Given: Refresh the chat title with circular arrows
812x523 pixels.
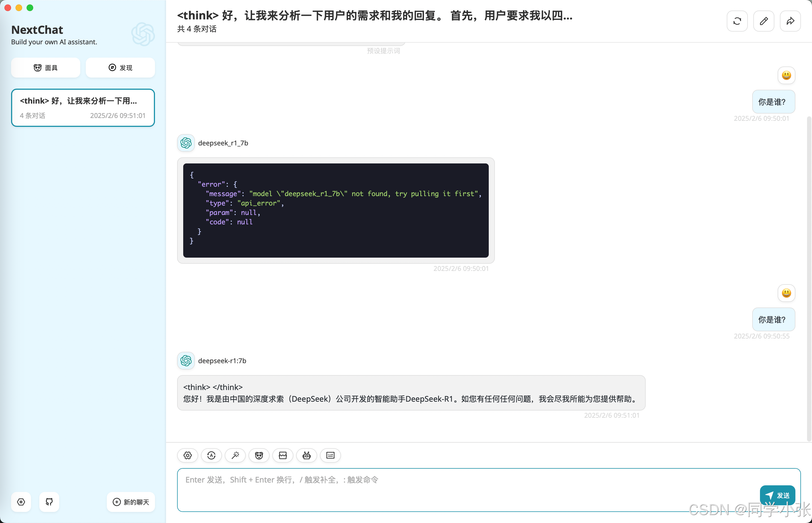Looking at the screenshot, I should (x=737, y=21).
